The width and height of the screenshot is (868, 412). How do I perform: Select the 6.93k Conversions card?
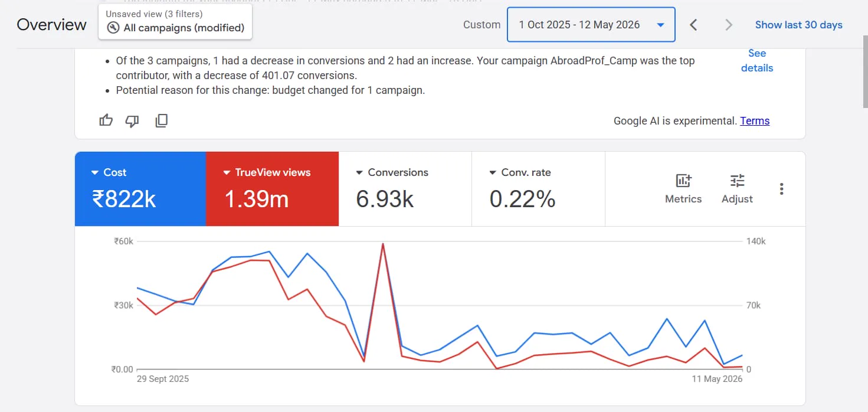click(405, 189)
